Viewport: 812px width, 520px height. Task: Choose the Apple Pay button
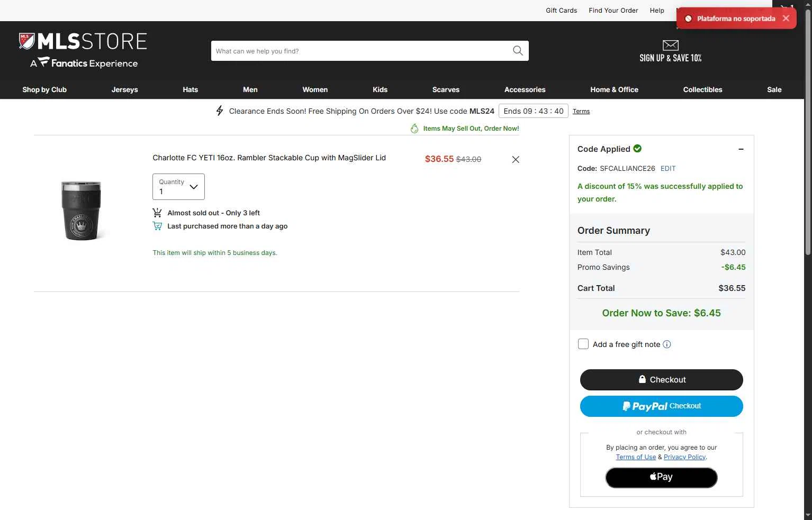662,478
